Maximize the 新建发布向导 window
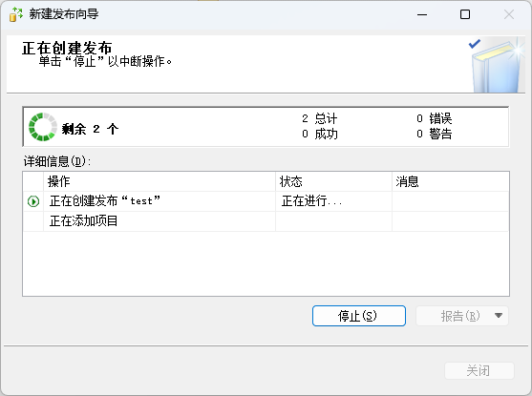This screenshot has height=396, width=532. coord(465,14)
